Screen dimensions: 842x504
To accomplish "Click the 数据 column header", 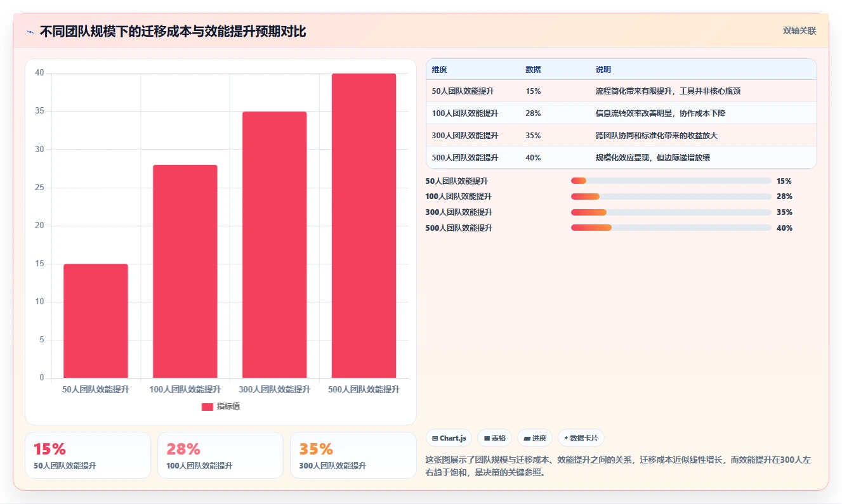I will [x=533, y=70].
